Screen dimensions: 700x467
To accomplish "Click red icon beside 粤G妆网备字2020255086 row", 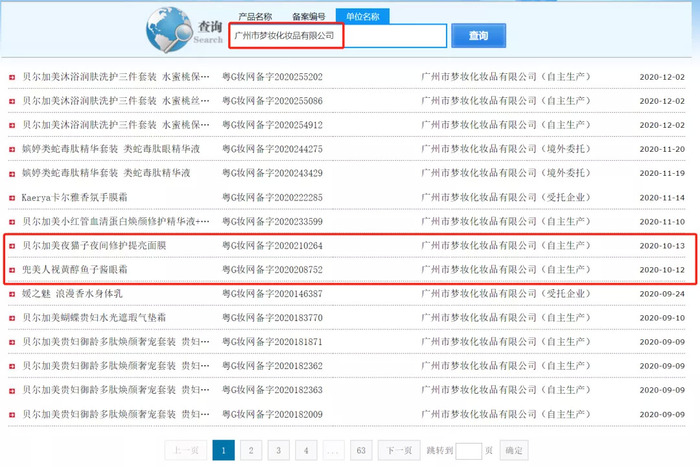I will tap(12, 102).
